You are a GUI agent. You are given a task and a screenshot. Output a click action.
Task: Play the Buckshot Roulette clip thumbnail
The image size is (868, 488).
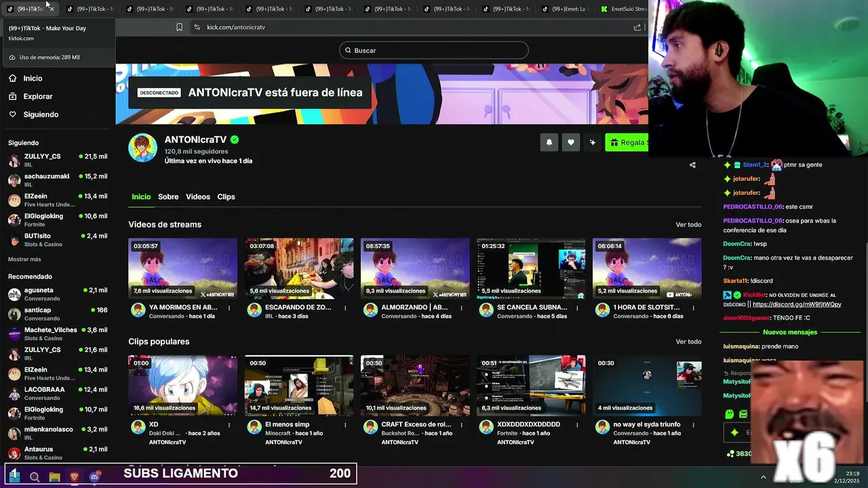pyautogui.click(x=415, y=386)
